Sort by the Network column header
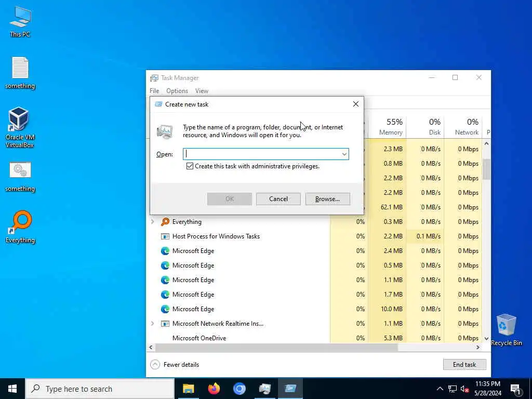 coord(463,127)
